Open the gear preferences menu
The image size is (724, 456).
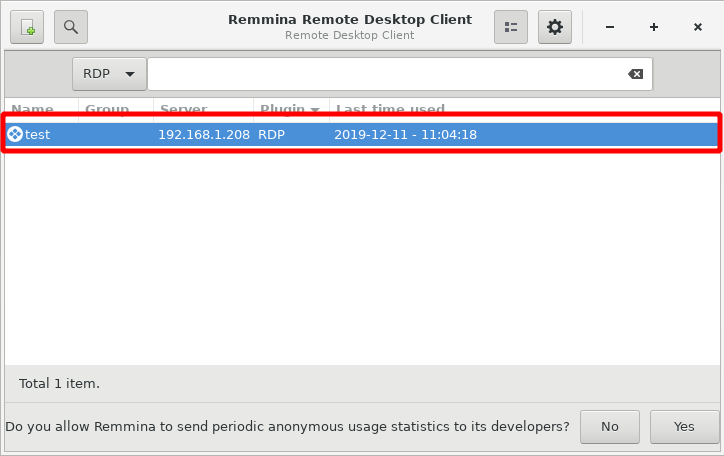[x=555, y=27]
